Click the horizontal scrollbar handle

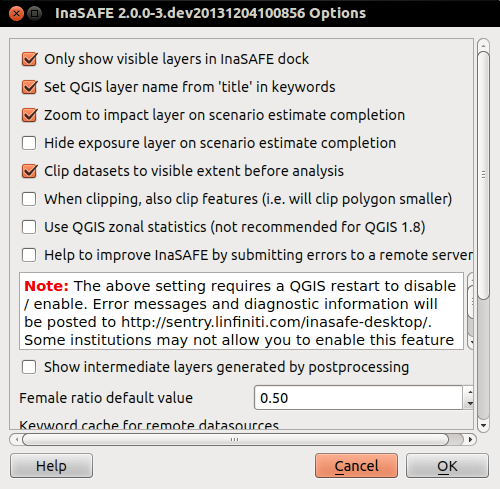tap(235, 439)
